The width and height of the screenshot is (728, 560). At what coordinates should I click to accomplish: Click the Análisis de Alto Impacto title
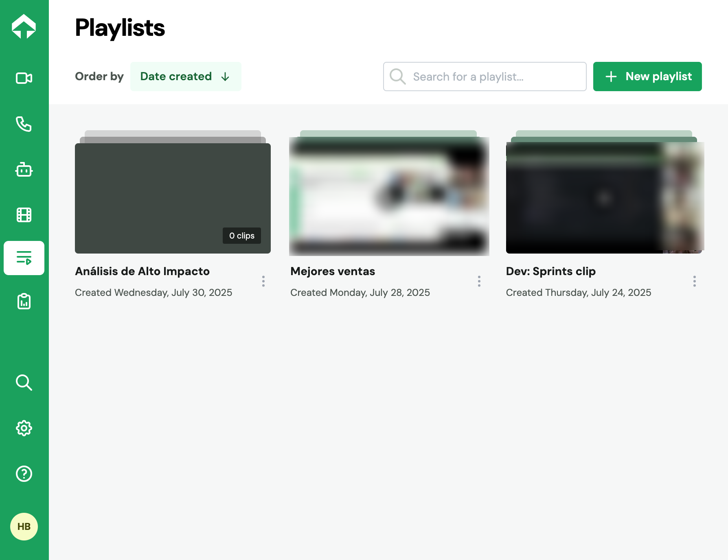pos(142,271)
